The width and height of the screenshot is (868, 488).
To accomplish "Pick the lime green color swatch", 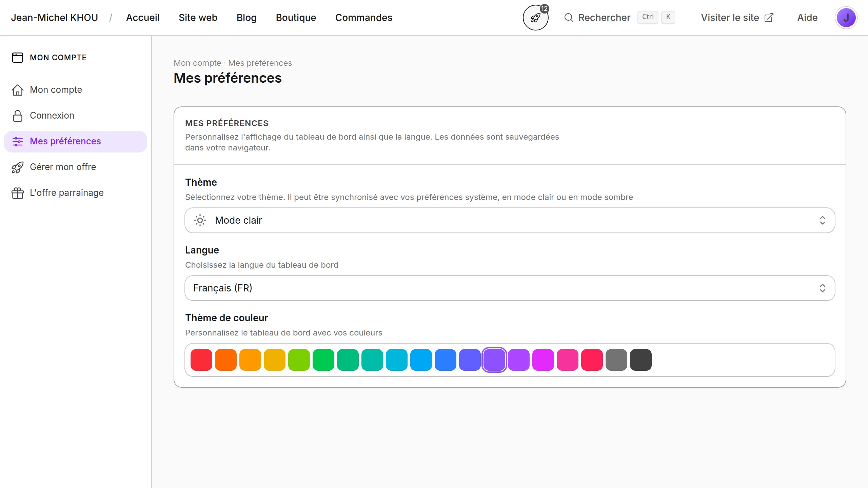I will coord(299,360).
